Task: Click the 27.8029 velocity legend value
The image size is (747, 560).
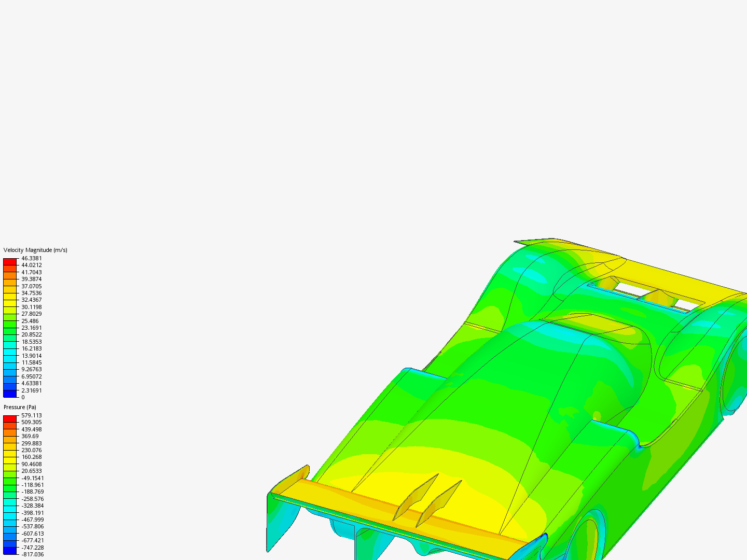Action: coord(32,314)
